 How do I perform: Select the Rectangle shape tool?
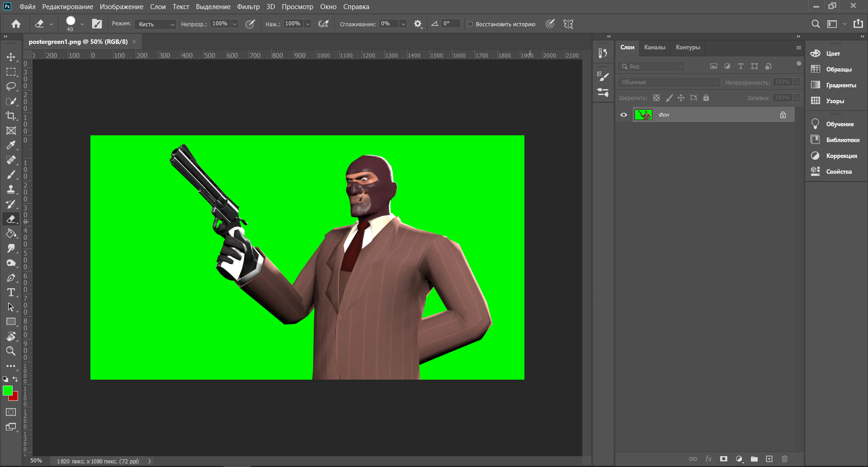pyautogui.click(x=11, y=322)
